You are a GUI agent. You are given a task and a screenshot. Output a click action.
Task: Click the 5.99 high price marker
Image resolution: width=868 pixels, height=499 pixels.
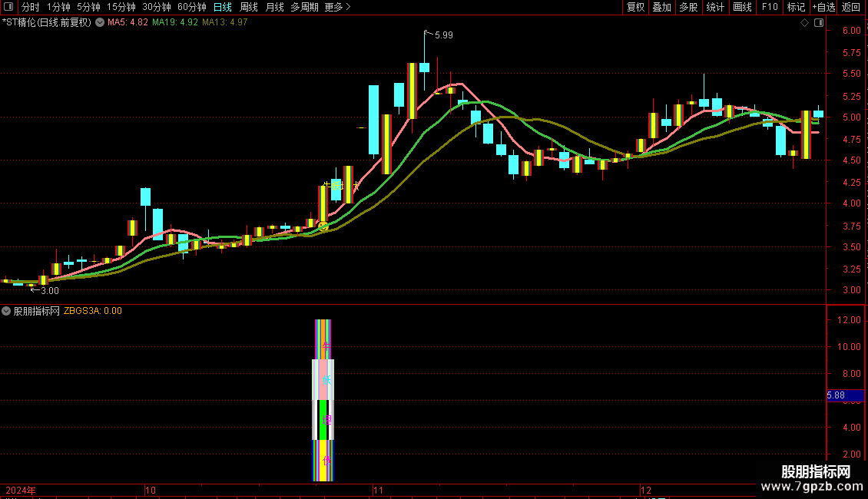(x=443, y=35)
